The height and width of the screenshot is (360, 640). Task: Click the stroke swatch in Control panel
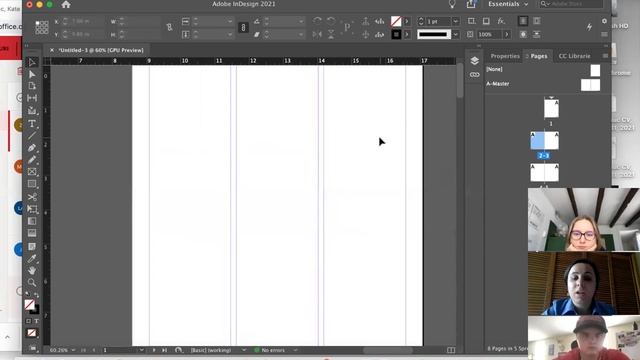[x=396, y=35]
